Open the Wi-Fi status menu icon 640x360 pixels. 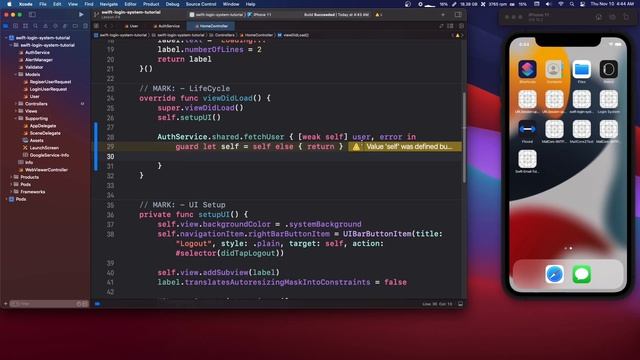(561, 4)
